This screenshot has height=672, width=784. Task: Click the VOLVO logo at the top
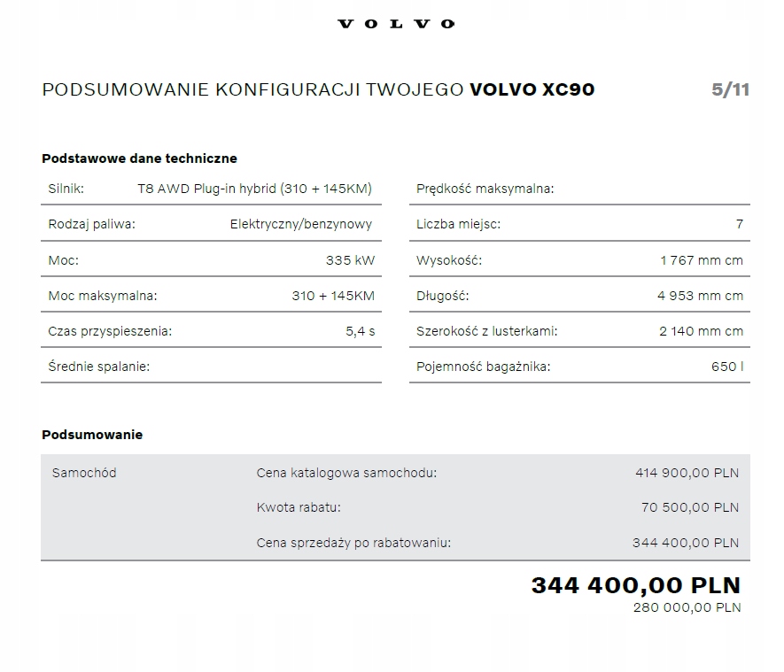[x=396, y=24]
